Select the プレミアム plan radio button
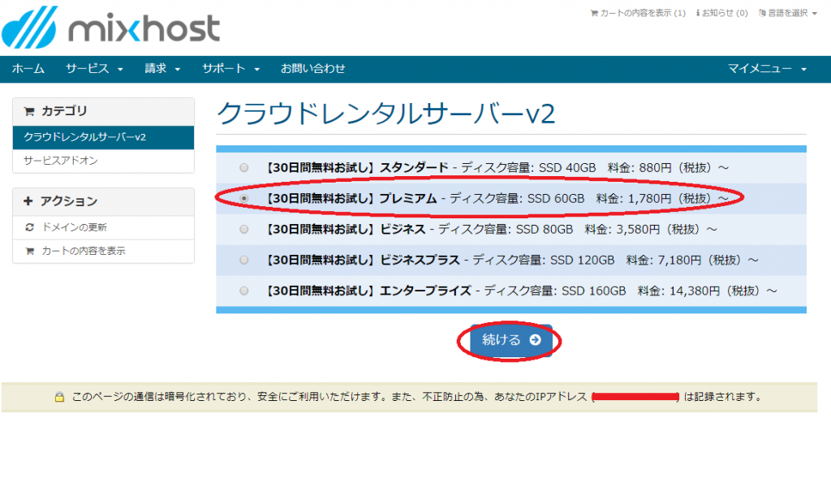831x504 pixels. [244, 198]
